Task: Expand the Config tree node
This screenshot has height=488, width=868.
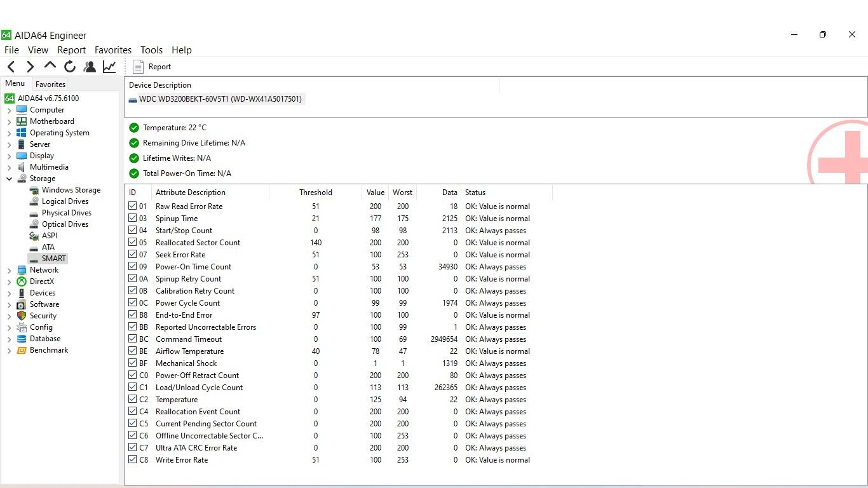Action: (9, 327)
